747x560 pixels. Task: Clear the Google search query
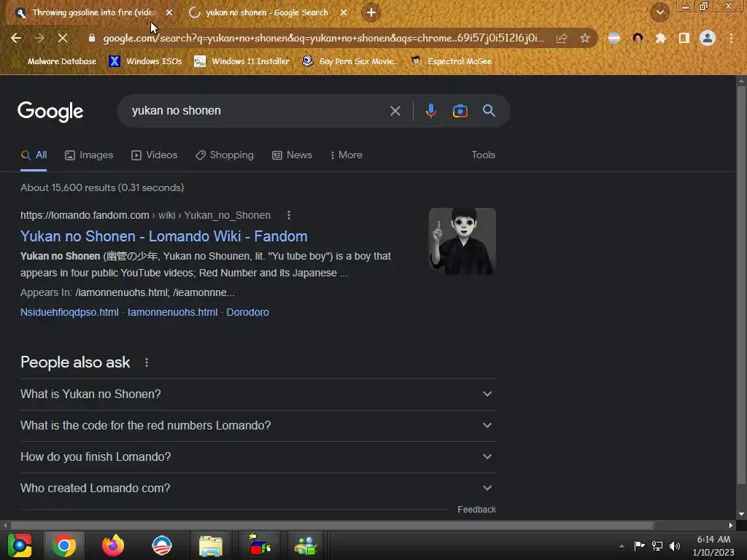(395, 111)
